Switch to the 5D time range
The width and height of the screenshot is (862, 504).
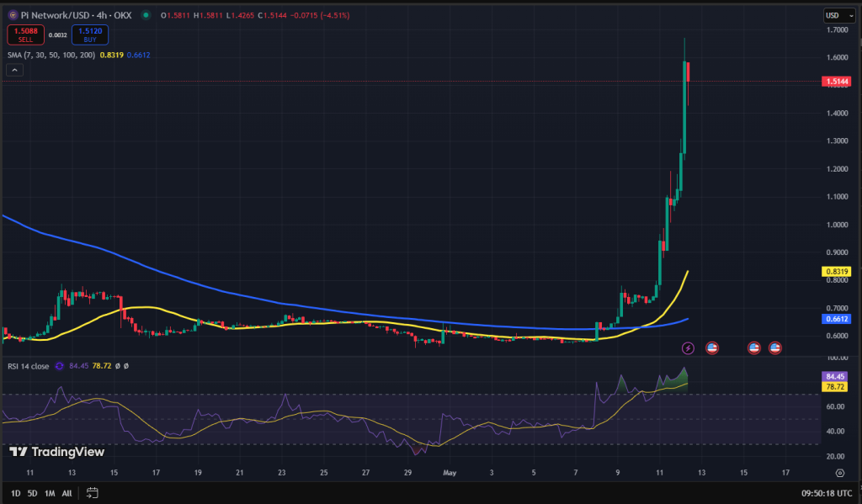coord(33,493)
